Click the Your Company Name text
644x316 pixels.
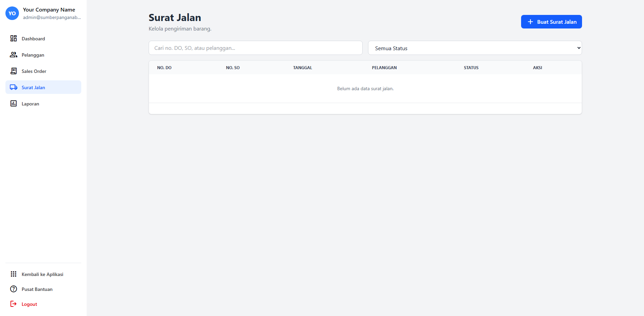[x=49, y=10]
